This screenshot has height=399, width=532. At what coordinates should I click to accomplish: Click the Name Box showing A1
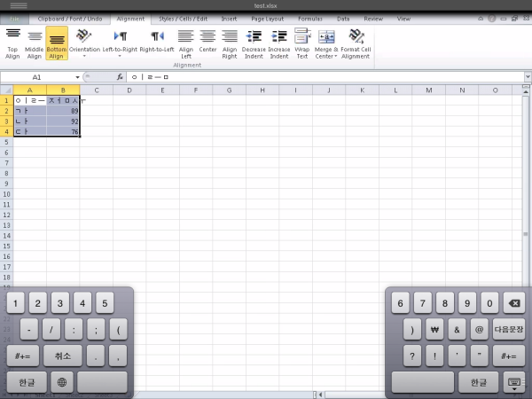click(36, 77)
